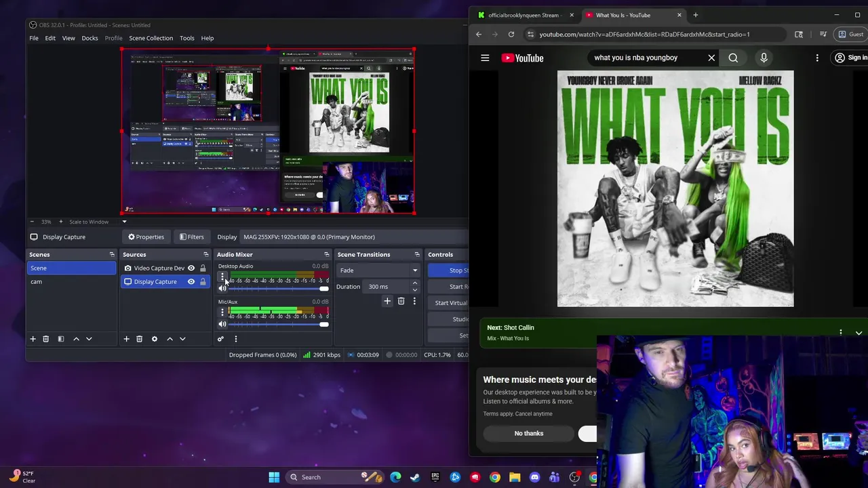This screenshot has height=488, width=868.
Task: Open the Display monitor selection box
Action: pos(355,237)
